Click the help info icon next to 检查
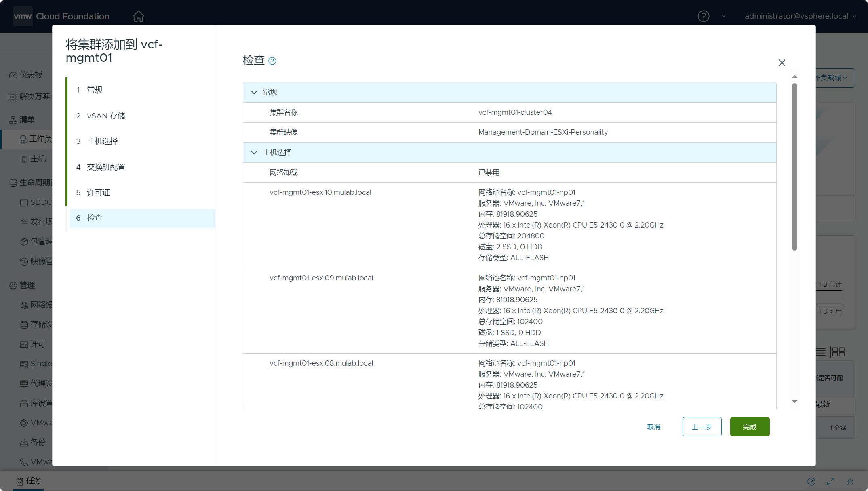This screenshot has width=868, height=491. 272,61
